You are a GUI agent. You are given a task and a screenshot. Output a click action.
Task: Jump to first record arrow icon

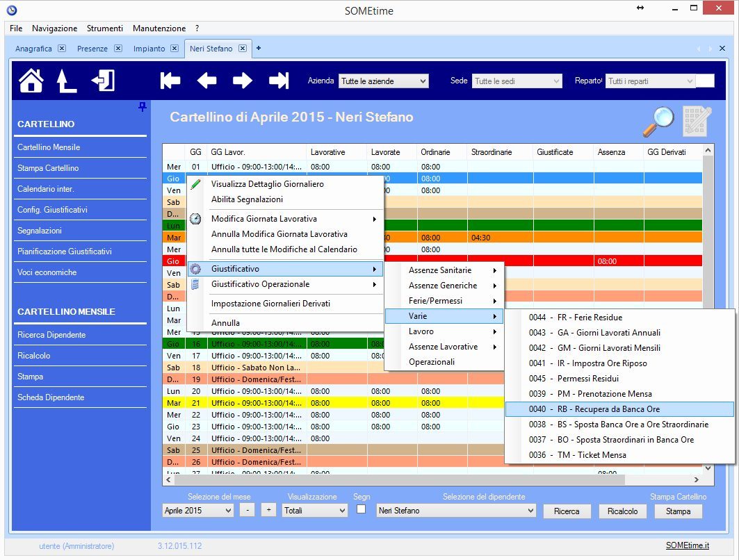click(x=170, y=81)
